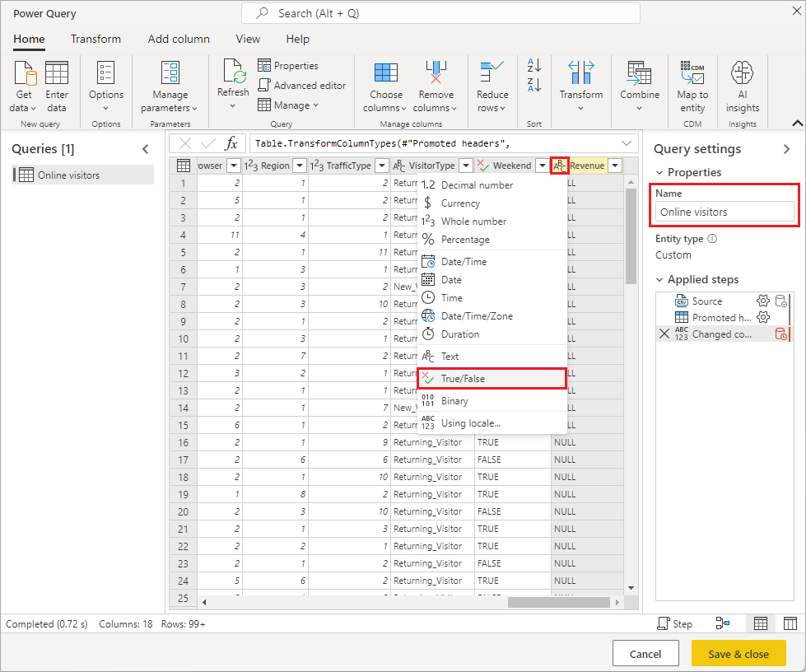The width and height of the screenshot is (806, 672).
Task: Delete the Changed column type step
Action: [664, 334]
